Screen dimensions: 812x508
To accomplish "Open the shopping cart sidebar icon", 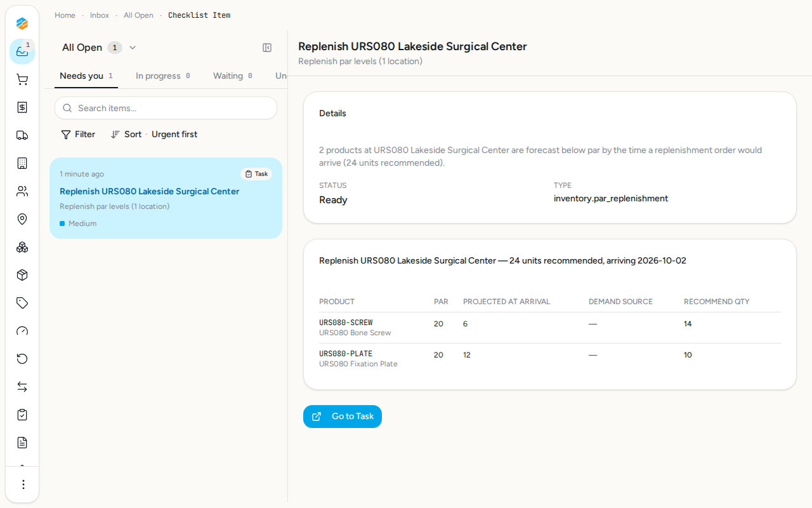I will pos(22,79).
